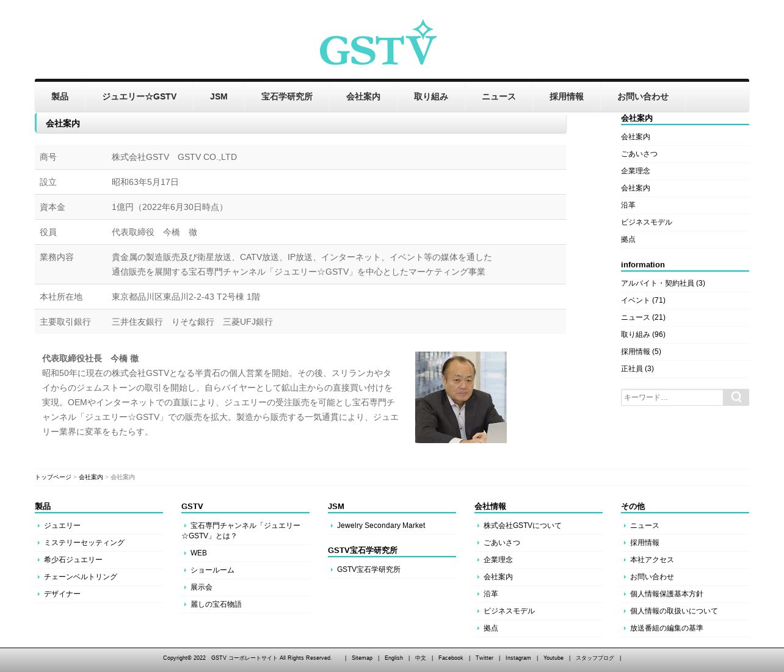Open footer link ジュエリー
This screenshot has width=784, height=672.
coord(62,526)
